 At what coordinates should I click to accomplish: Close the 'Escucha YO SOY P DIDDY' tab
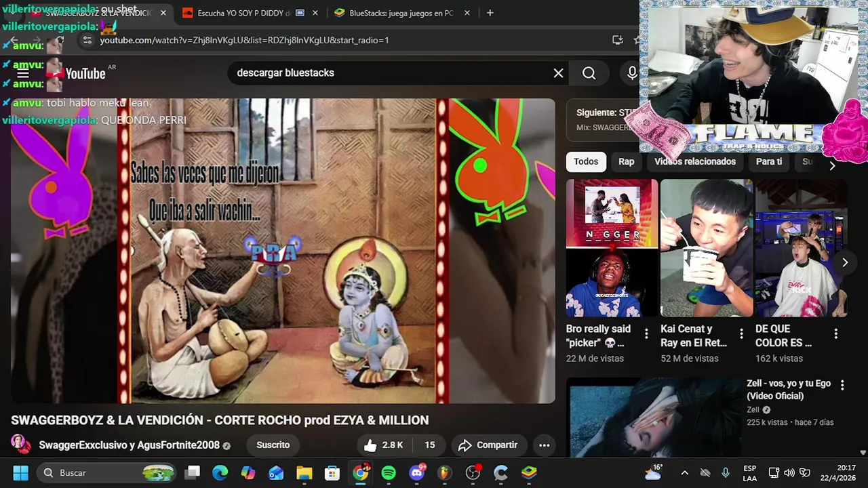[x=315, y=13]
